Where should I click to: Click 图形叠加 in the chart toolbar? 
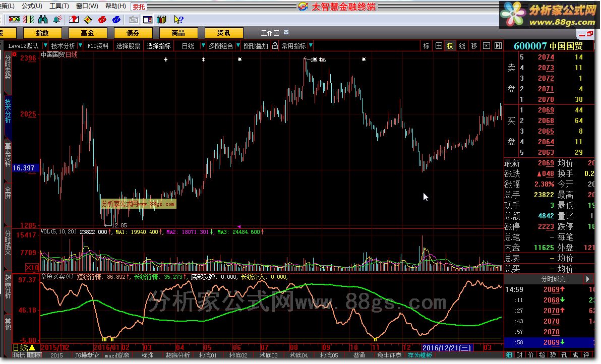click(256, 46)
